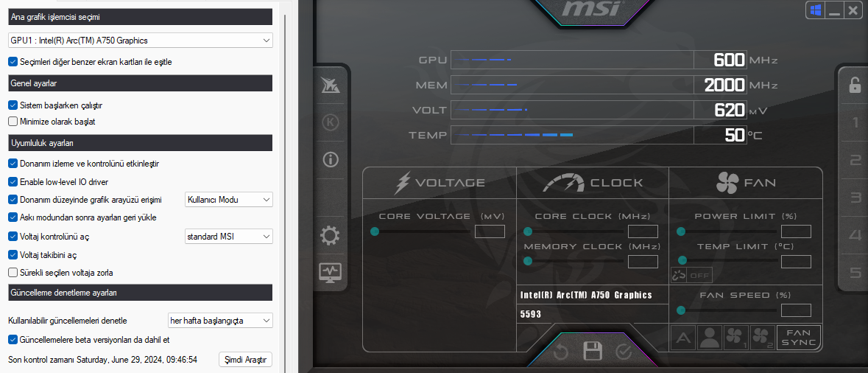Check 'Sürekli seçilen voltaja zorla'
This screenshot has width=868, height=373.
point(13,272)
